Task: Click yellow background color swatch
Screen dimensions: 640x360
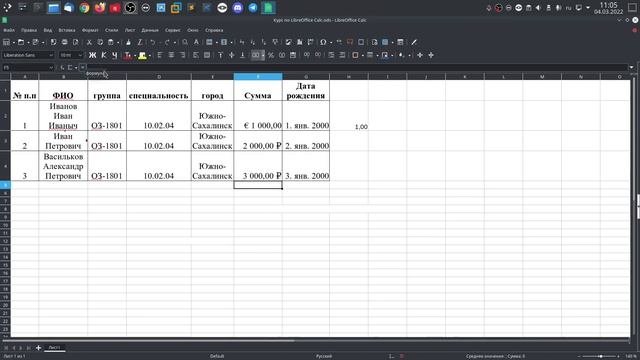Action: (142, 56)
